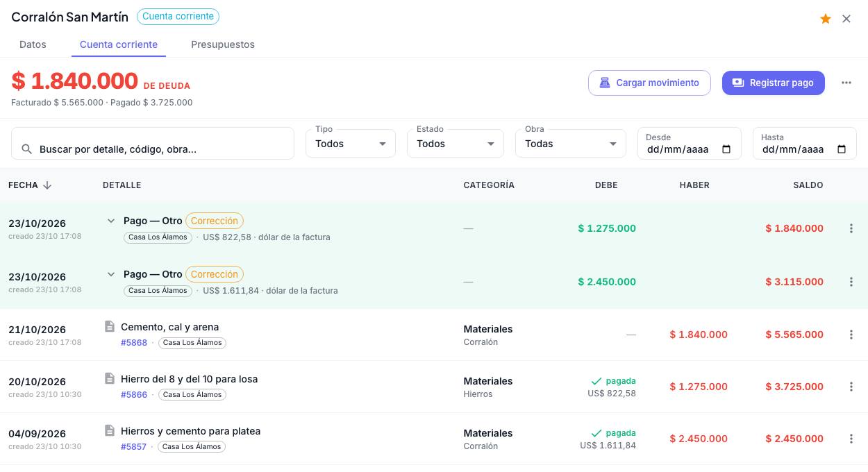Click Corrección tag on $ 2.450.000 Pago
Screen dimensions: 868x472
(x=215, y=274)
